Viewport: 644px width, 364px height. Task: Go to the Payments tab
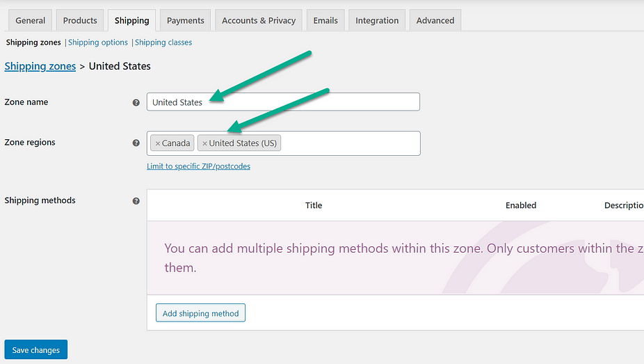click(x=186, y=20)
